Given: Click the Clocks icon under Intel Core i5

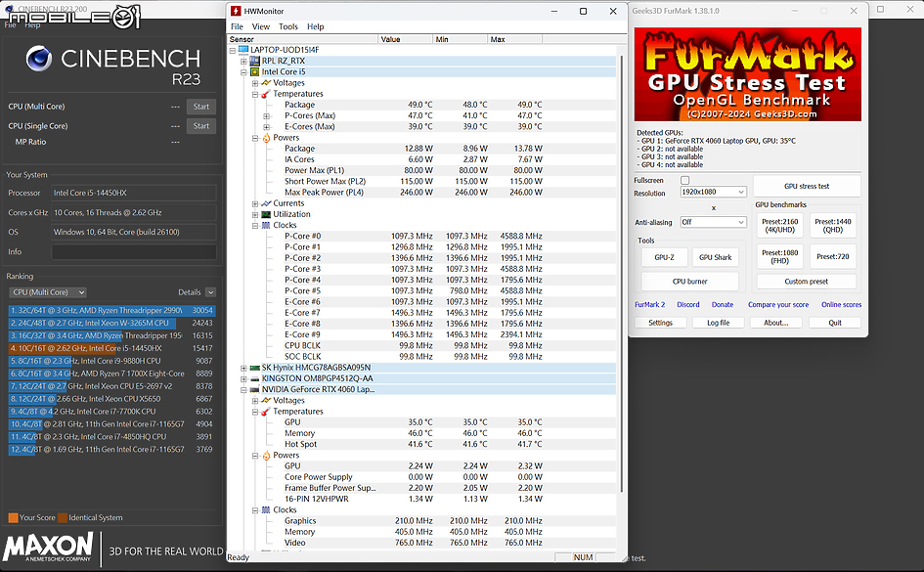Looking at the screenshot, I should [266, 226].
